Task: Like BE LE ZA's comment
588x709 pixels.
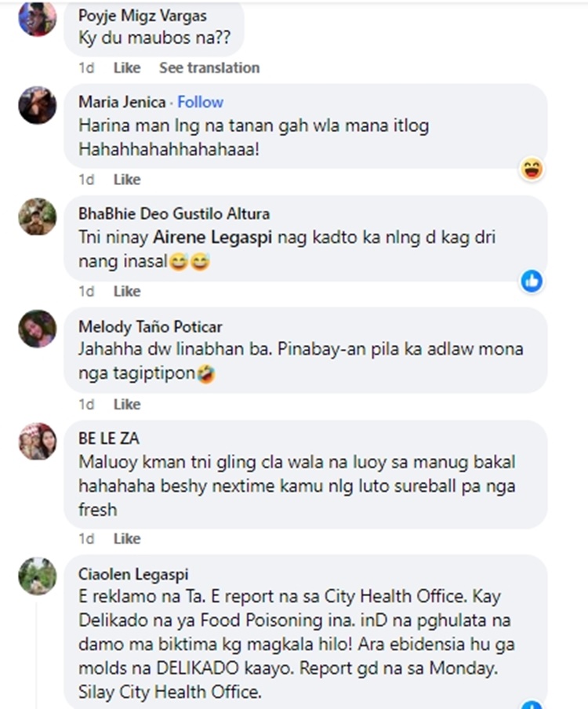Action: pos(127,539)
